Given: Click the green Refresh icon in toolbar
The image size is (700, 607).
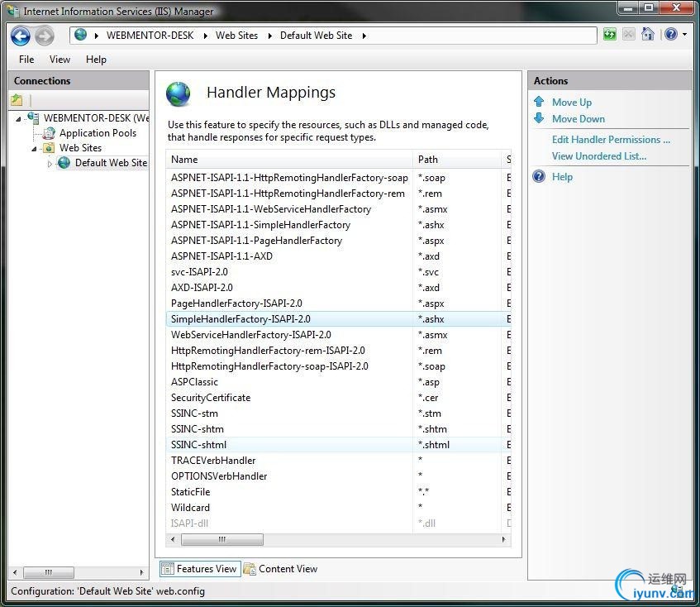Looking at the screenshot, I should tap(610, 35).
